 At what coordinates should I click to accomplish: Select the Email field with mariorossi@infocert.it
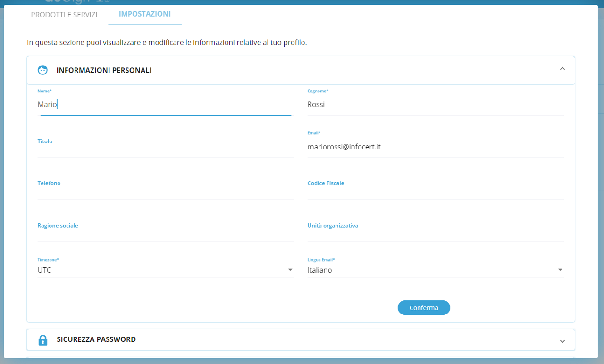(x=435, y=147)
